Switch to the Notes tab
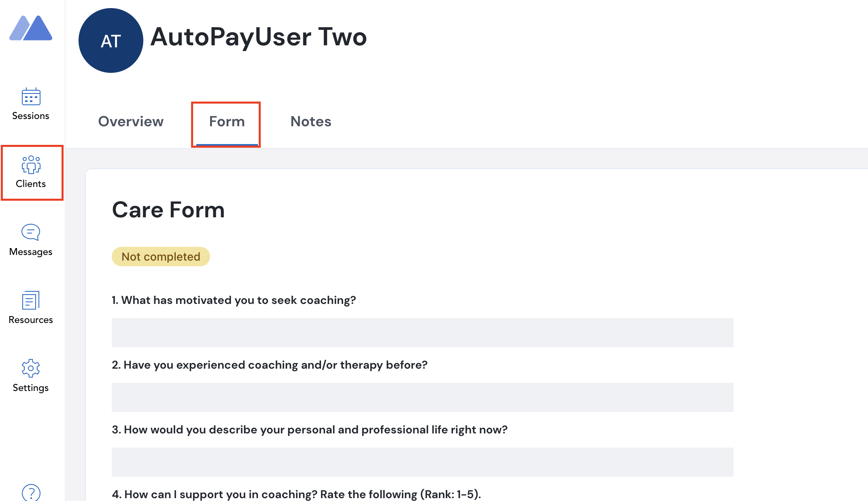The image size is (868, 501). click(x=311, y=121)
